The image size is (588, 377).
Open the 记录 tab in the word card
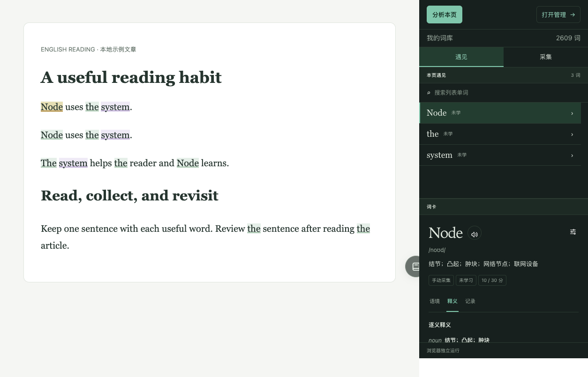470,301
